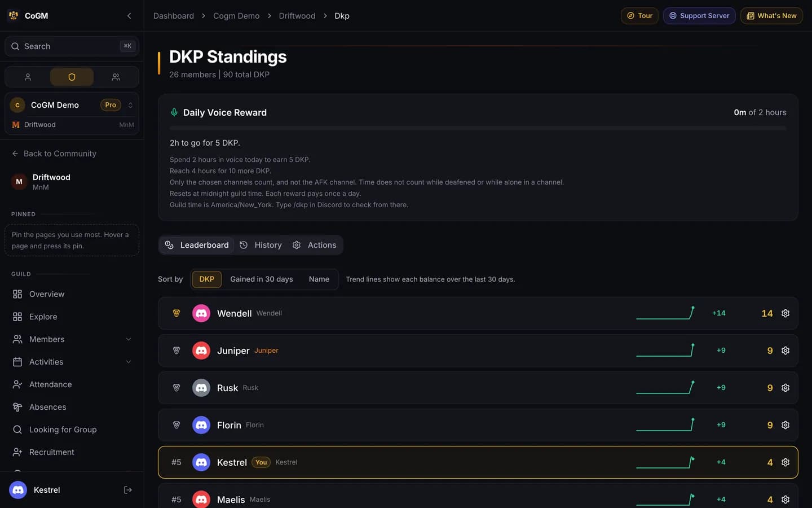The height and width of the screenshot is (508, 812).
Task: Expand the Members menu chevron
Action: click(x=129, y=339)
